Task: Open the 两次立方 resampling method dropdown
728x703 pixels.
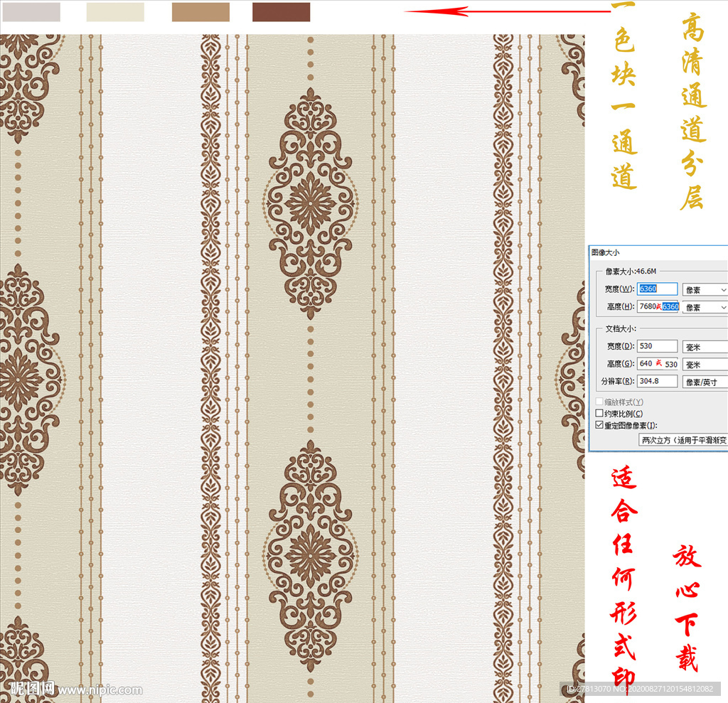Action: coord(683,440)
